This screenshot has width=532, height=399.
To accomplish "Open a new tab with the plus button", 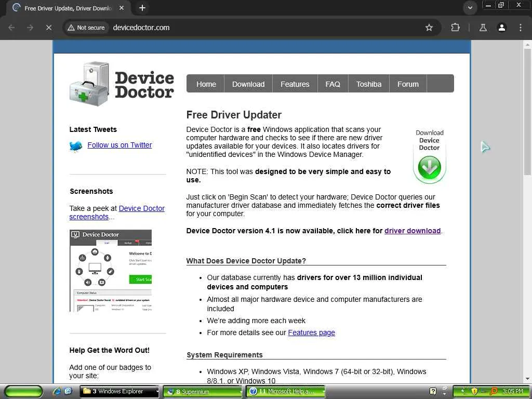I will click(x=142, y=8).
